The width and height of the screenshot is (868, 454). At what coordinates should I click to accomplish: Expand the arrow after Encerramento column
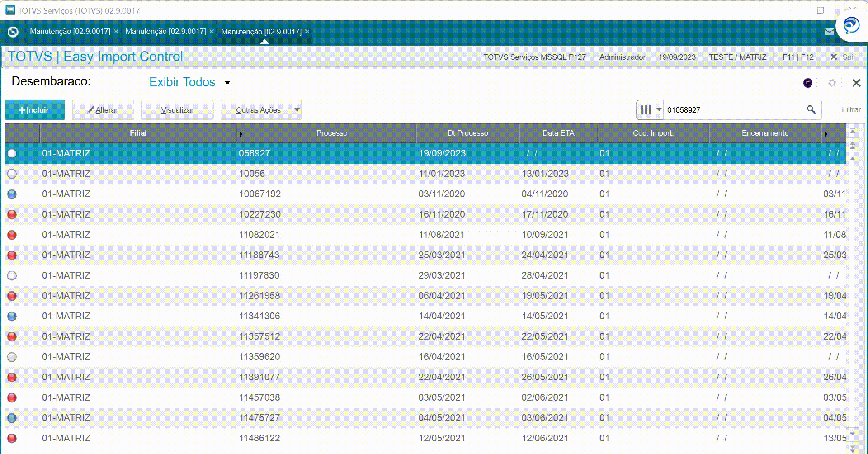tap(826, 134)
